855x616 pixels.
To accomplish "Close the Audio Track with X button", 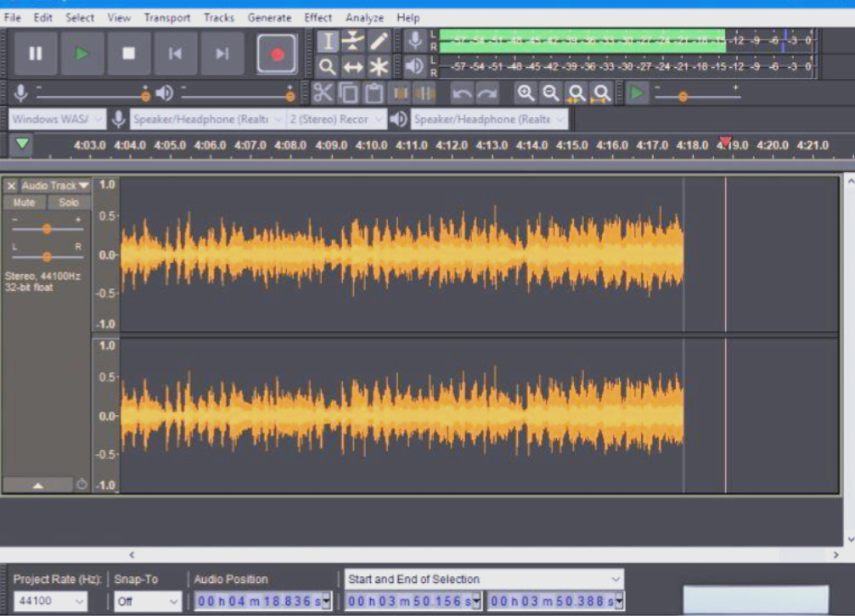I will pos(11,186).
